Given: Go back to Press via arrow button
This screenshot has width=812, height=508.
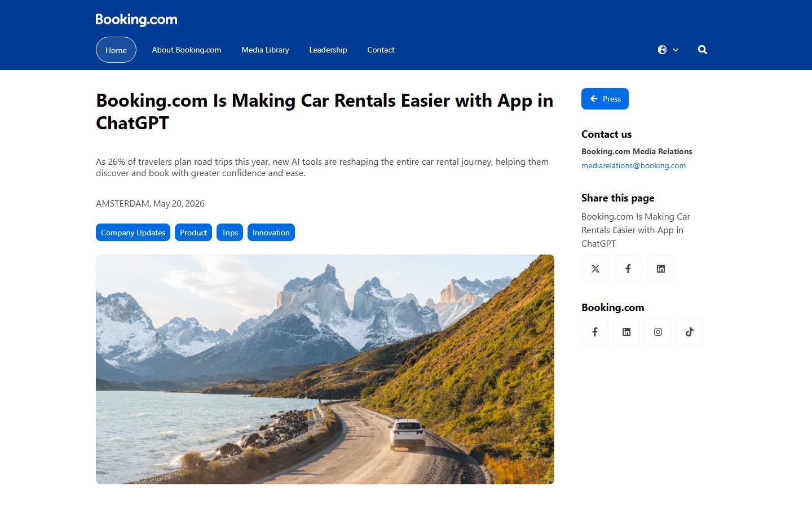Looking at the screenshot, I should [x=605, y=99].
